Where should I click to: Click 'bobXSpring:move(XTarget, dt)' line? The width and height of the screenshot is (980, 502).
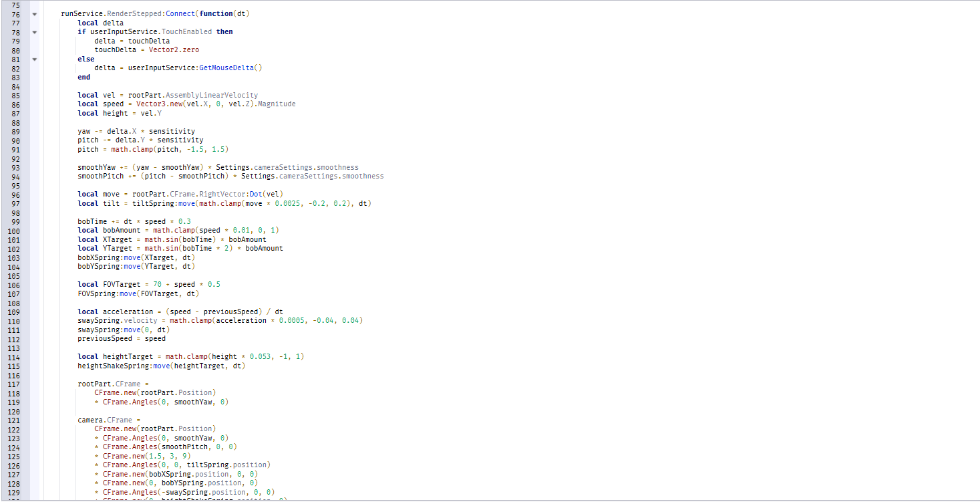[136, 257]
